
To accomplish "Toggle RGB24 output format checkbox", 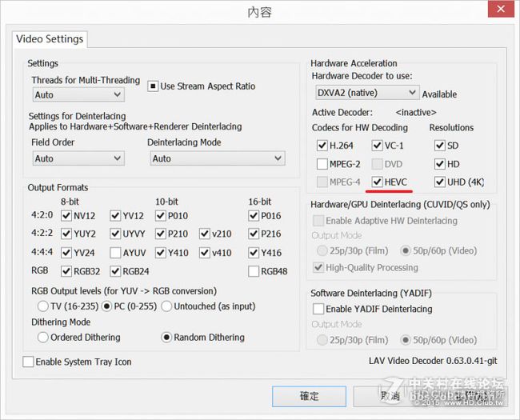I will (115, 271).
